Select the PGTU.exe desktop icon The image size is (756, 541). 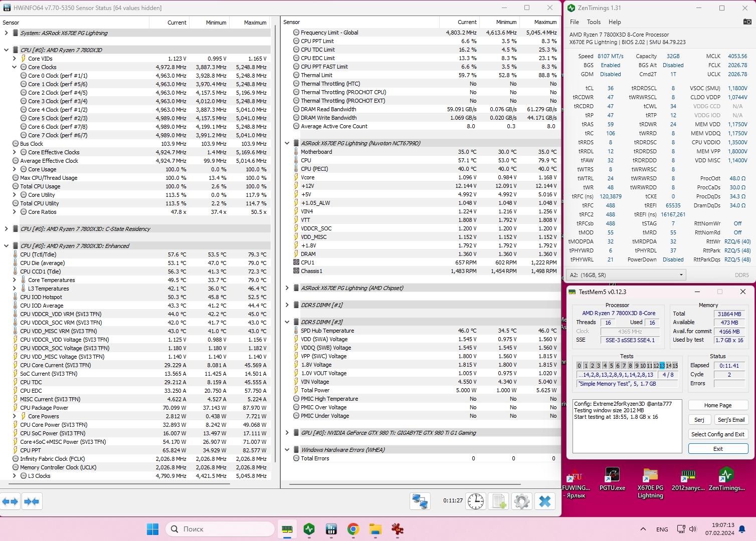click(612, 479)
